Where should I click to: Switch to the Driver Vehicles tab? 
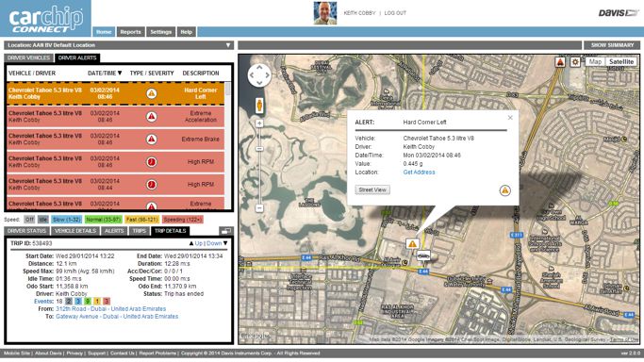pos(28,58)
